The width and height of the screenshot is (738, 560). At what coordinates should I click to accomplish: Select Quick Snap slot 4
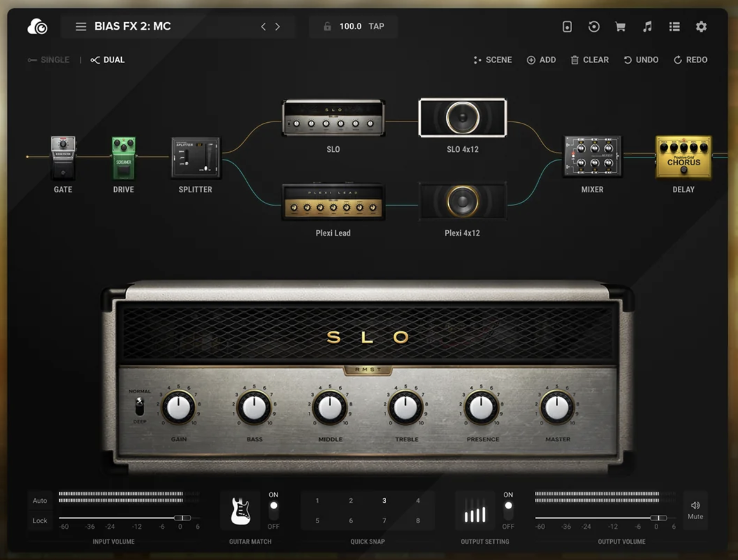[418, 501]
